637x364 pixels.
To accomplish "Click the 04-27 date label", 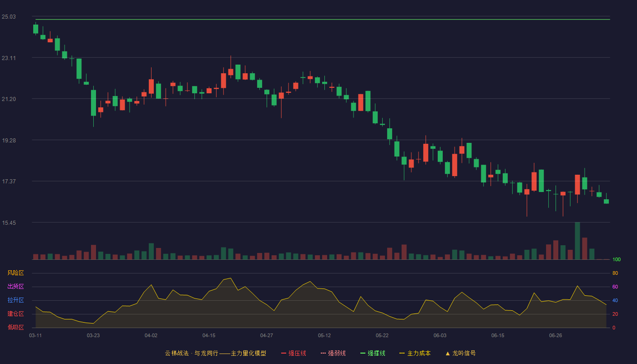I will pyautogui.click(x=267, y=335).
